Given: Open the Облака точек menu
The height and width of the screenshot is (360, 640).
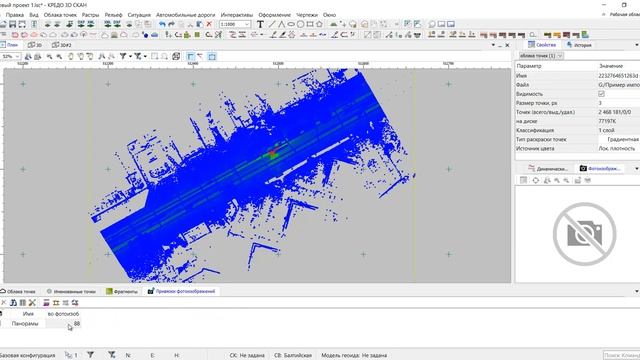Looking at the screenshot, I should point(60,15).
